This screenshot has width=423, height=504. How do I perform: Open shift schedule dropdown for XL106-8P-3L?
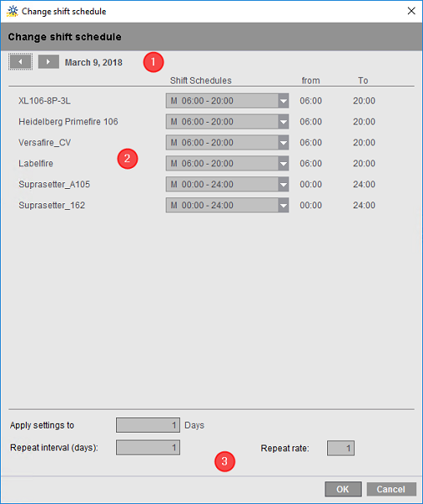(x=227, y=101)
